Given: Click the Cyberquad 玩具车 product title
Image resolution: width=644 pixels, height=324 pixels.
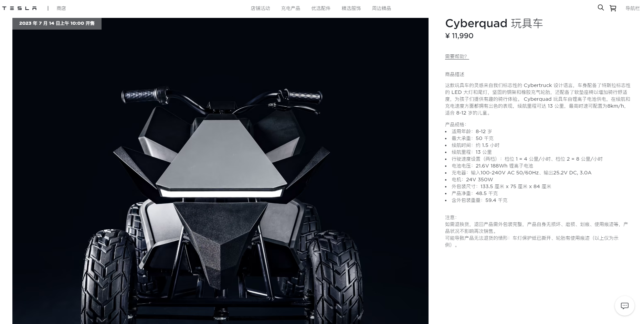Looking at the screenshot, I should (494, 23).
